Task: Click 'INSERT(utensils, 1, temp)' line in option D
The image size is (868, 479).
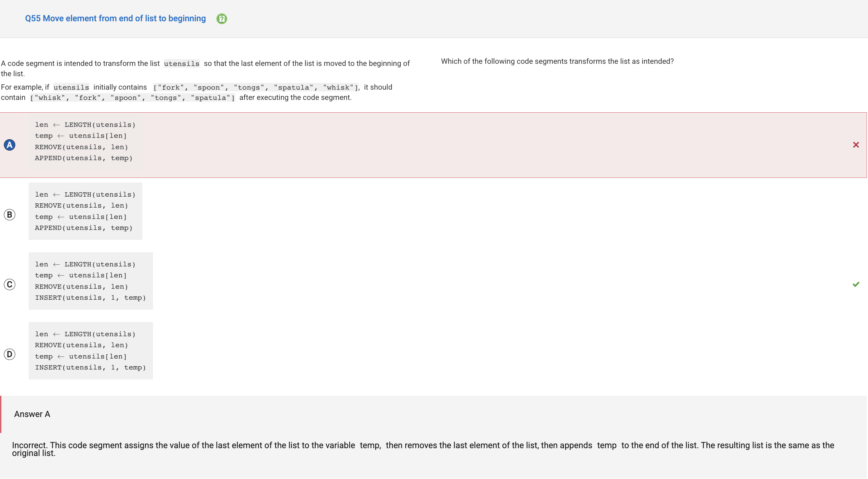Action: (x=90, y=367)
